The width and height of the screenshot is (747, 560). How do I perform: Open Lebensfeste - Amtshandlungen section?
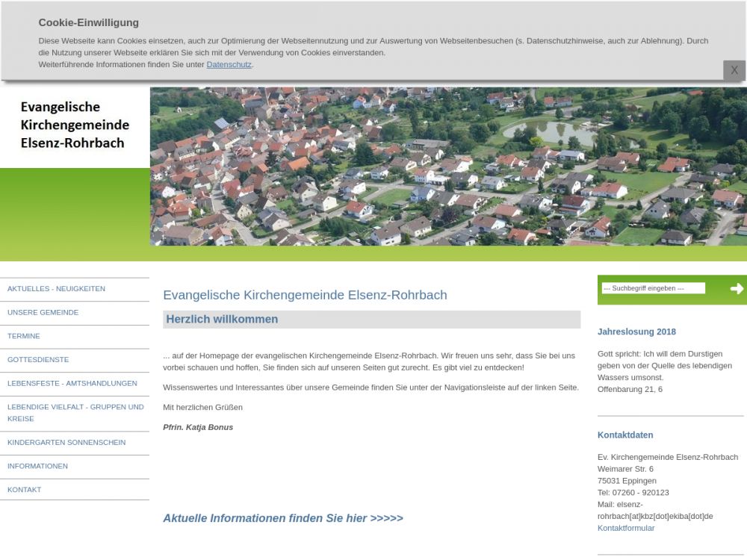(x=72, y=383)
